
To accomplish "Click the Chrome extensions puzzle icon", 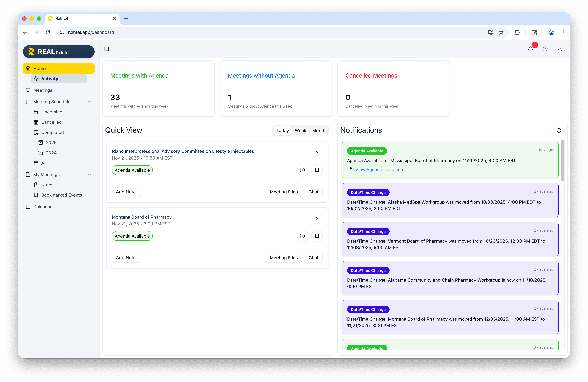I will coord(517,32).
